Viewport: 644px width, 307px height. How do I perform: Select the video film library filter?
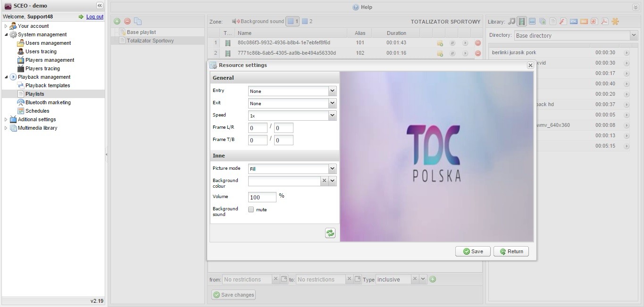pos(522,21)
